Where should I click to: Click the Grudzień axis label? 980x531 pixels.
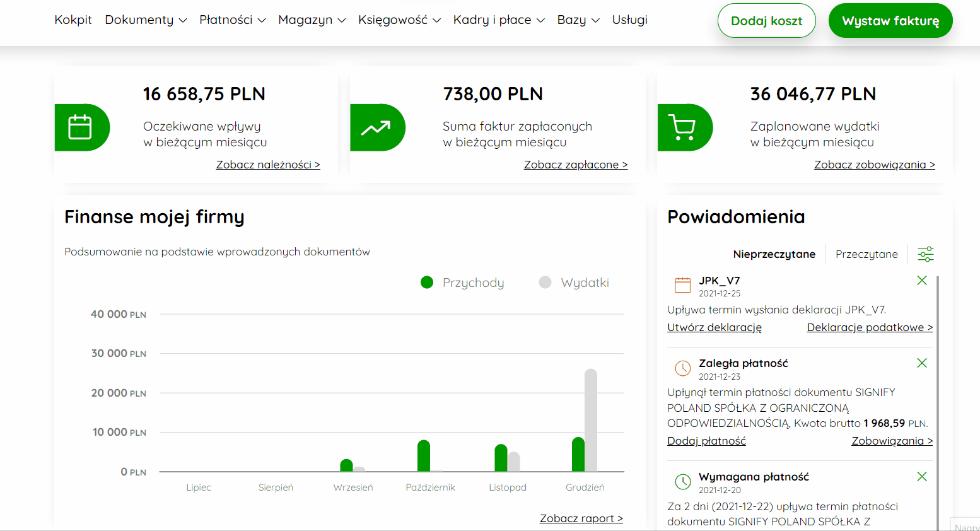(585, 487)
